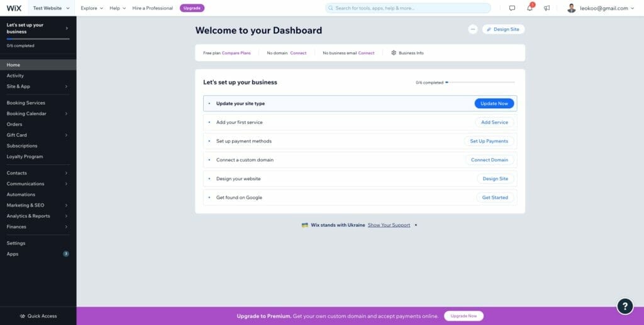Click the Update Now button
644x325 pixels.
click(x=494, y=103)
